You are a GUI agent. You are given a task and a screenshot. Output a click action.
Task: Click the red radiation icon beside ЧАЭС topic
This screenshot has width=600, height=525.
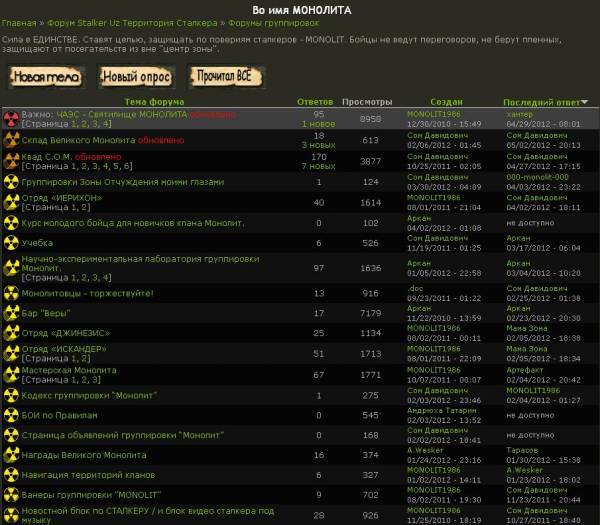click(x=11, y=119)
